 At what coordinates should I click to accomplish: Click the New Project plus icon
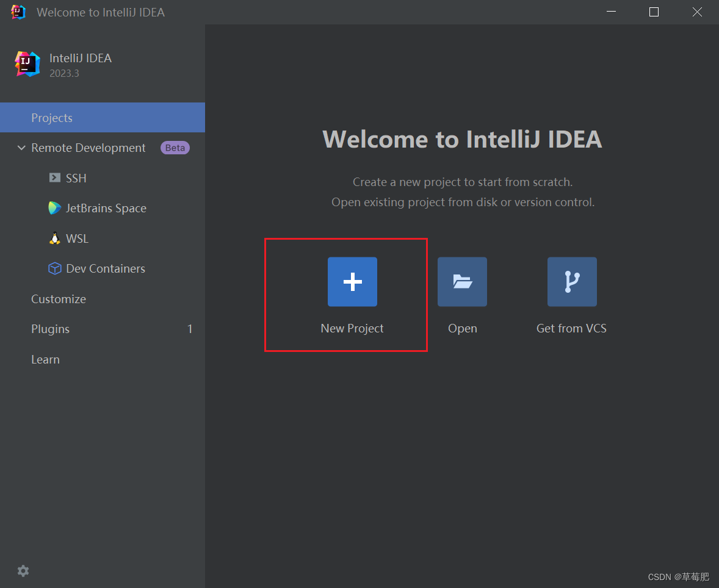click(352, 282)
